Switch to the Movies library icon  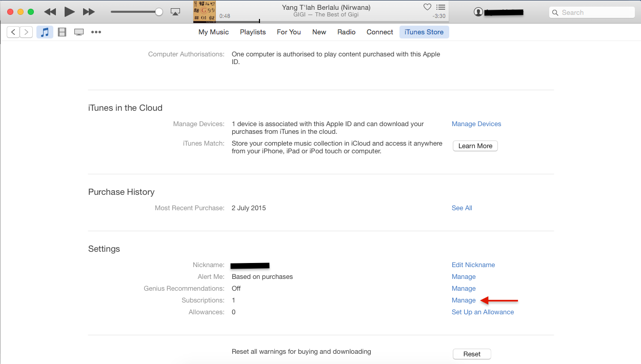tap(62, 32)
